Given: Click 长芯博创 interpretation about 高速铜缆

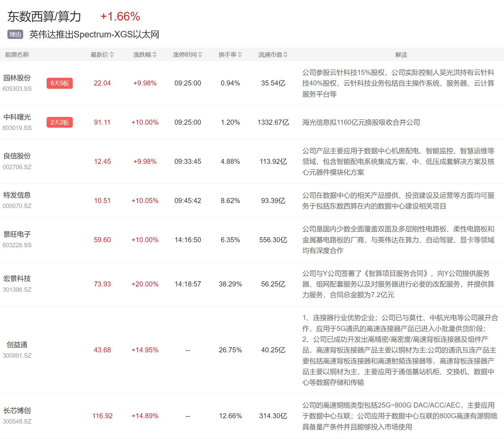Looking at the screenshot, I should click(x=400, y=416).
